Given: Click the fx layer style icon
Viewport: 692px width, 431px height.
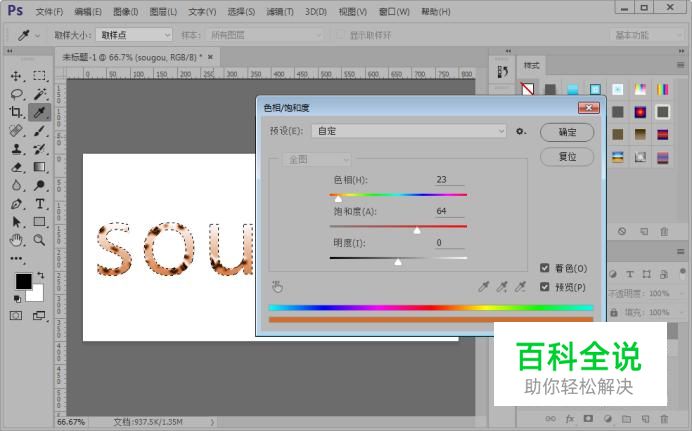Looking at the screenshot, I should (x=570, y=419).
